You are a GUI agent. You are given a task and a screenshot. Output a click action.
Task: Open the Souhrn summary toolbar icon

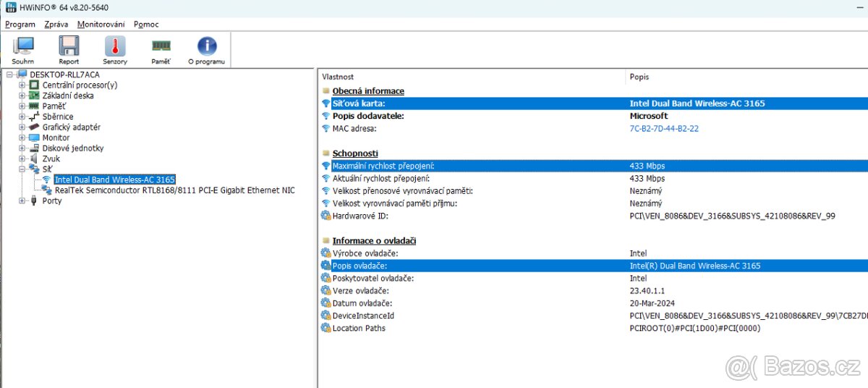point(23,46)
